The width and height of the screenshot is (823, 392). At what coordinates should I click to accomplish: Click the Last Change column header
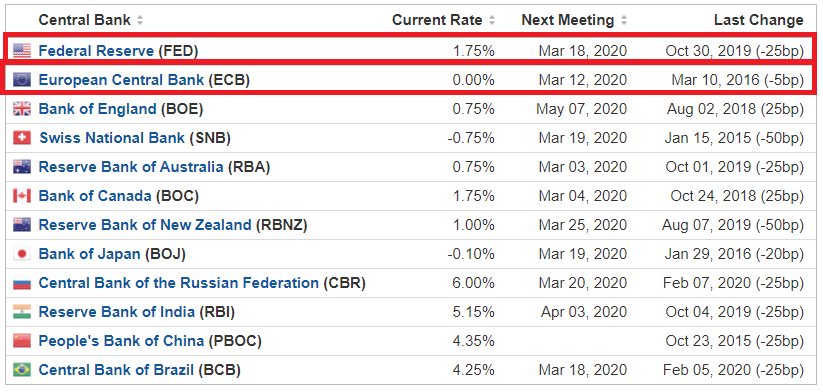tap(758, 20)
